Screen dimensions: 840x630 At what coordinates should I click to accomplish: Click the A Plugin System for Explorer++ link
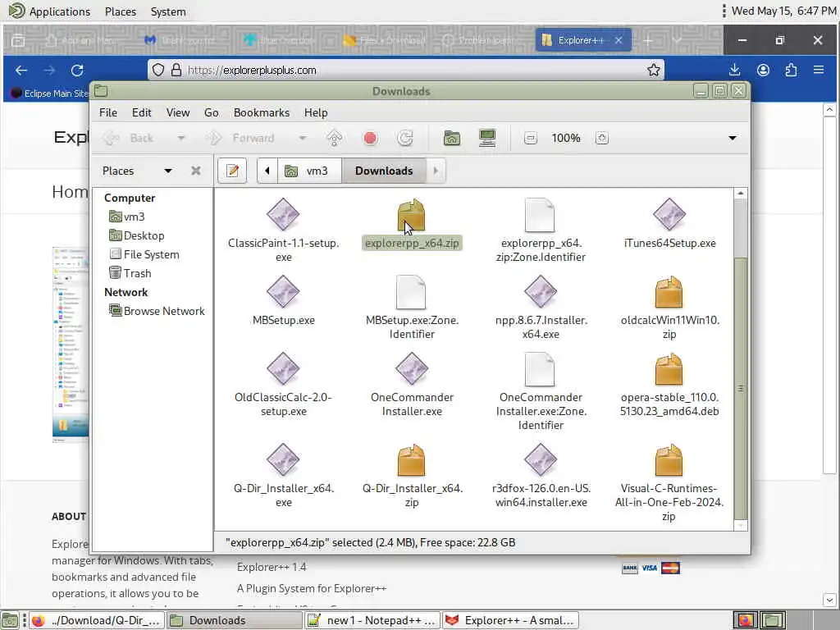[x=311, y=588]
